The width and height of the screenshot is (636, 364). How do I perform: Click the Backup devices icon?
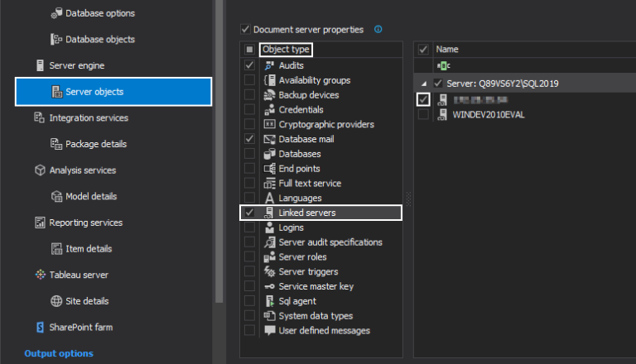269,95
